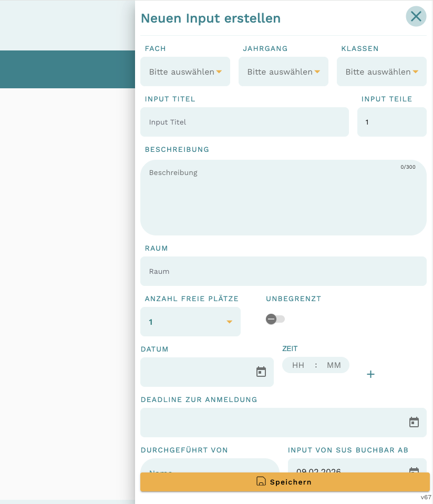Close the Neuen Input erstellen panel
This screenshot has height=504, width=433.
[416, 17]
